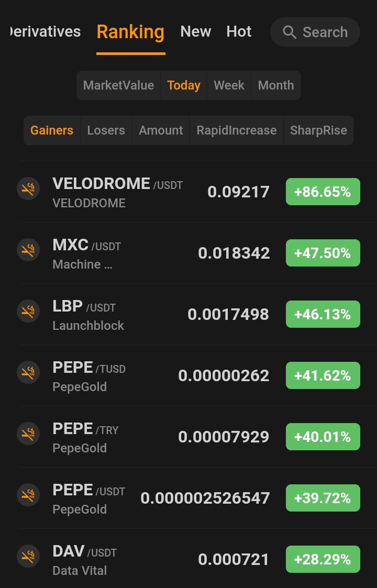This screenshot has height=588, width=377.
Task: Click the magnifier search icon
Action: [289, 32]
